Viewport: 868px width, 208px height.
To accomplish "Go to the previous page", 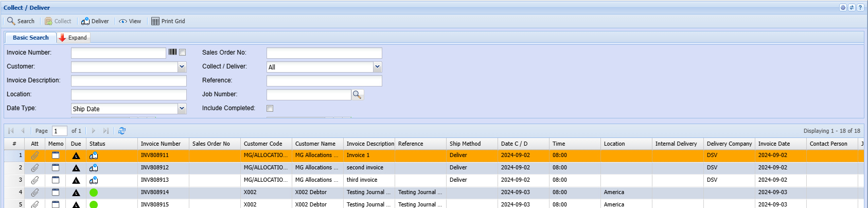I will point(23,131).
